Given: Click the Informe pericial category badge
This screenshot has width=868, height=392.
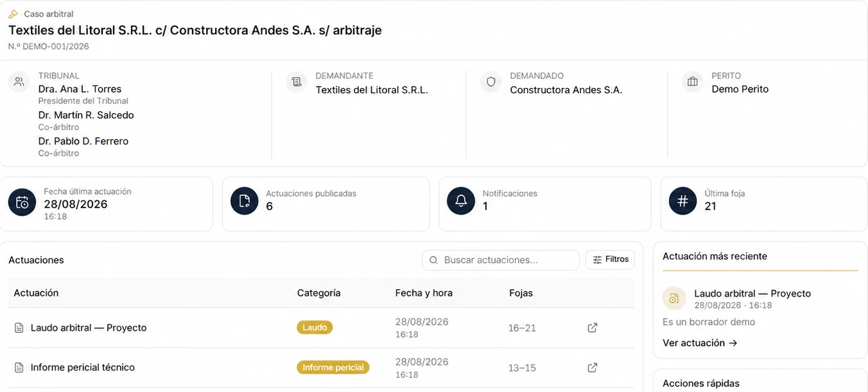Looking at the screenshot, I should pos(333,368).
